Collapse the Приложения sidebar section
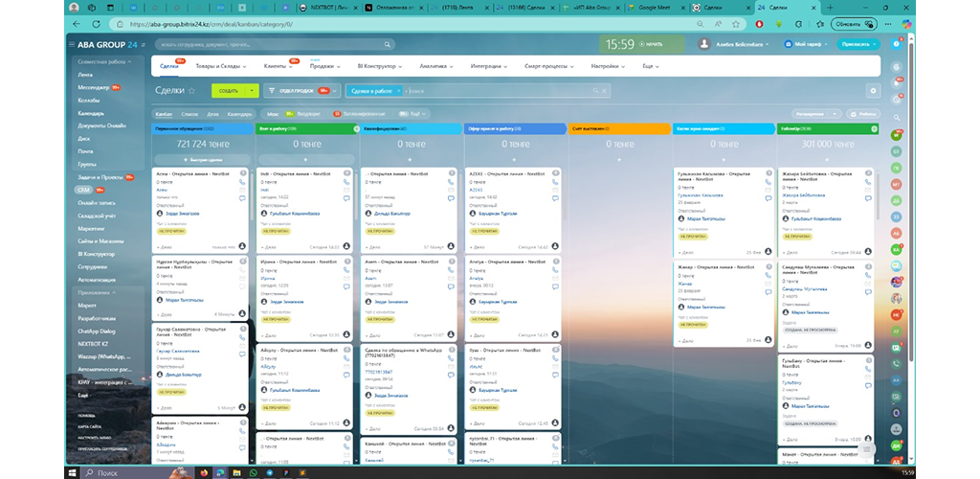This screenshot has width=980, height=479. click(x=96, y=292)
